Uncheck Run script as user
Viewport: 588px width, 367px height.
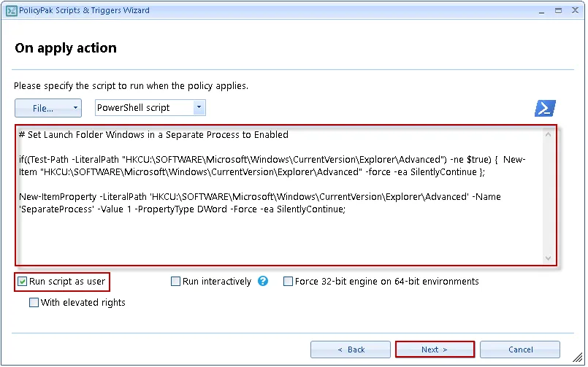23,282
